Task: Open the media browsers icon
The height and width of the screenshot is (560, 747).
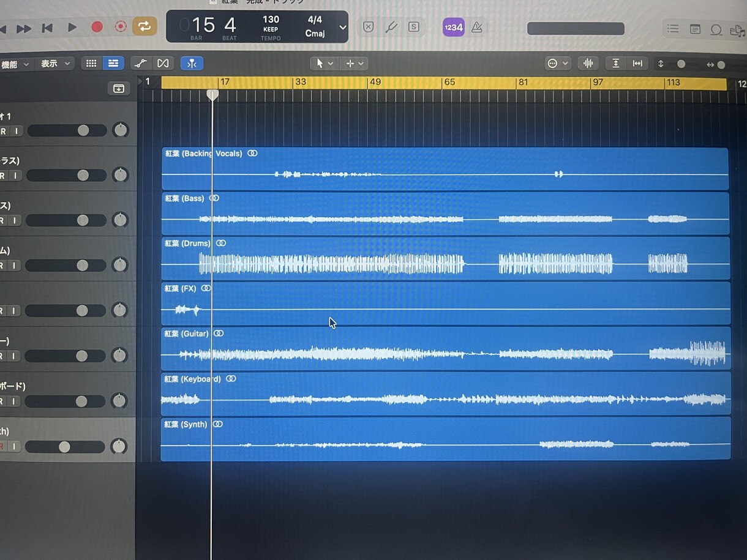Action: coord(737,31)
